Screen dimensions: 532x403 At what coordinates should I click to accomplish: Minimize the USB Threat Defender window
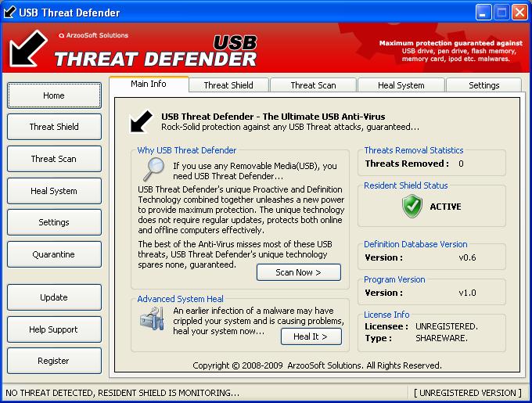483,13
